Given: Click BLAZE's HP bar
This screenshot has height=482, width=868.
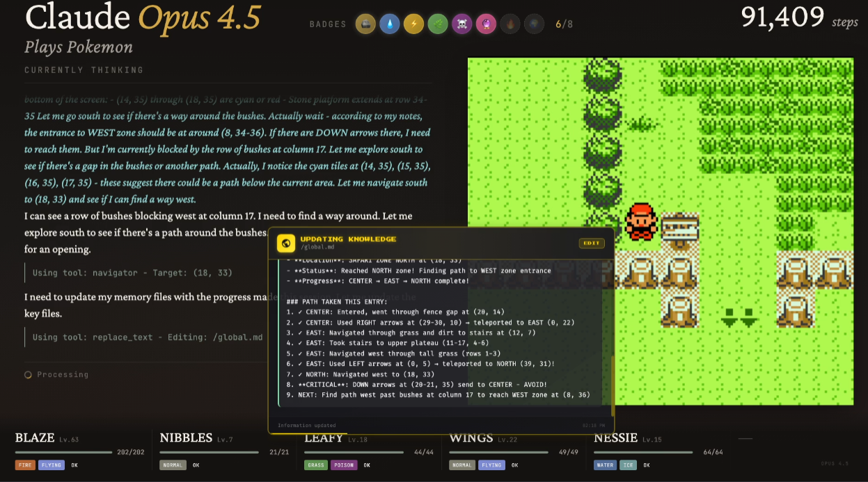Looking at the screenshot, I should [63, 452].
